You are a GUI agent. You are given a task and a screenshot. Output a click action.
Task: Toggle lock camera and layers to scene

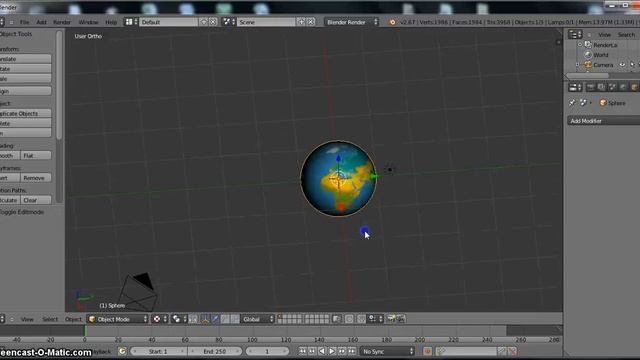click(x=336, y=319)
